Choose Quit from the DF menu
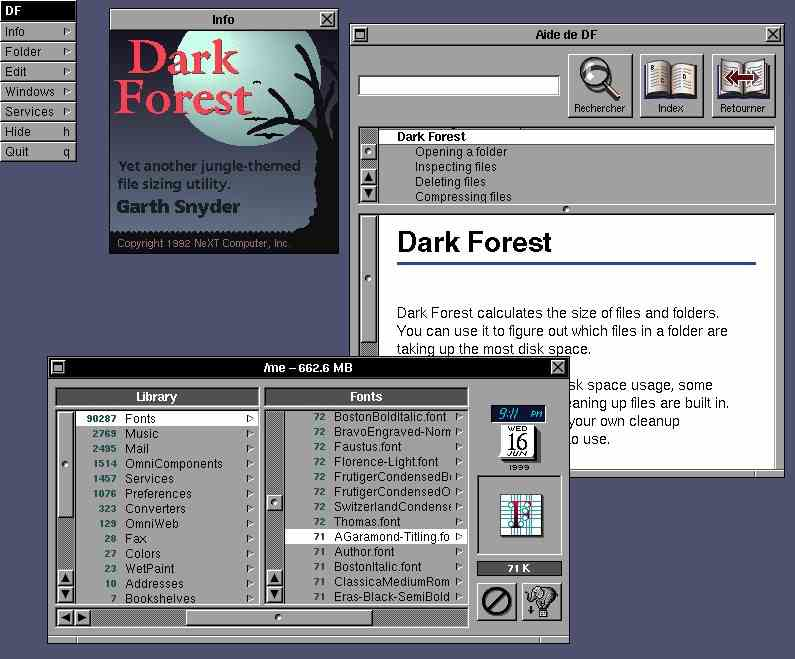Image resolution: width=795 pixels, height=659 pixels. [x=38, y=152]
